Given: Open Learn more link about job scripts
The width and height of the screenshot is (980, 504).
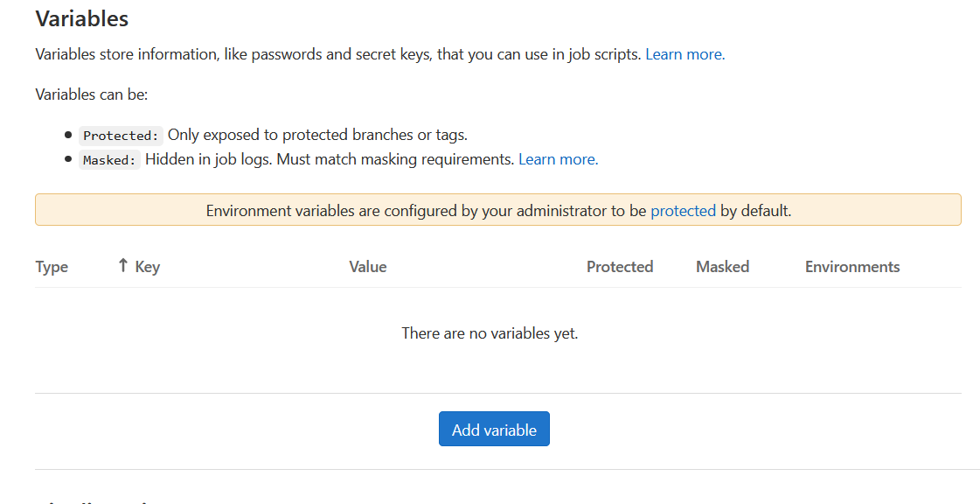Looking at the screenshot, I should click(x=685, y=54).
